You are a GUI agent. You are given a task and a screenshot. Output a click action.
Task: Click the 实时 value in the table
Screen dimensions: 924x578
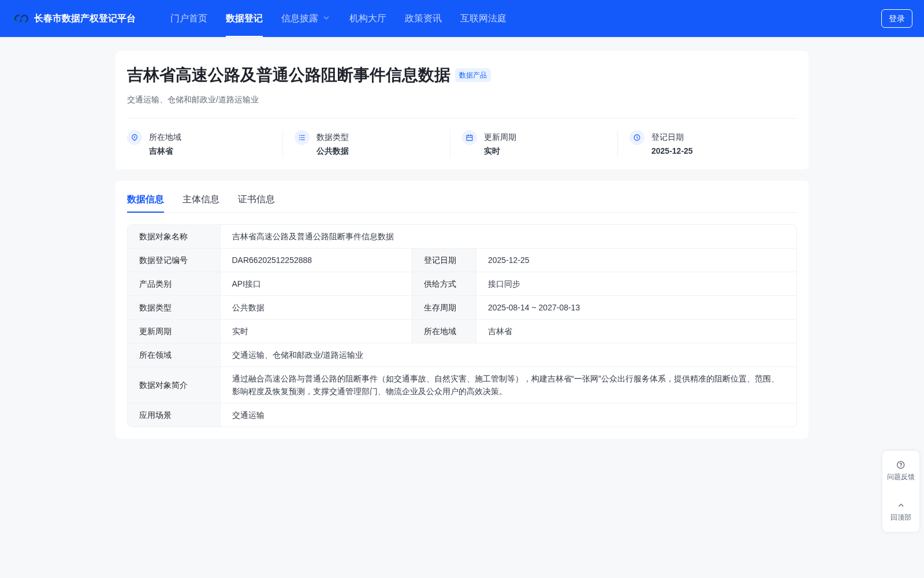240,331
